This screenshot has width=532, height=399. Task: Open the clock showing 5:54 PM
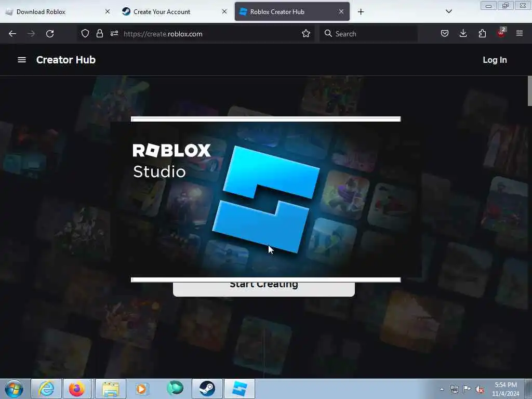506,389
